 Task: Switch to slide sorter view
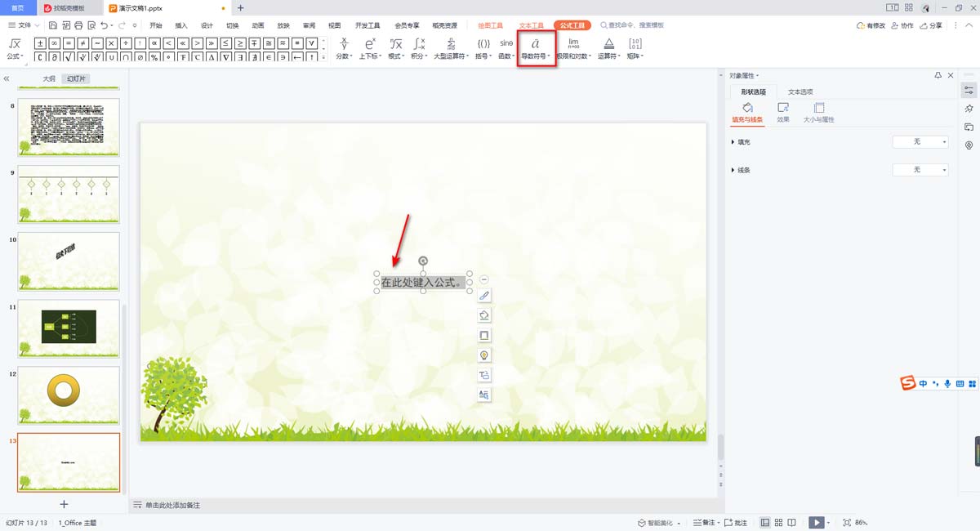(x=779, y=522)
